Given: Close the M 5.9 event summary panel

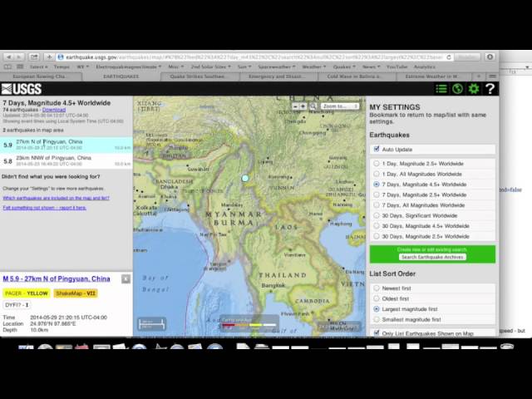Looking at the screenshot, I should tap(126, 279).
